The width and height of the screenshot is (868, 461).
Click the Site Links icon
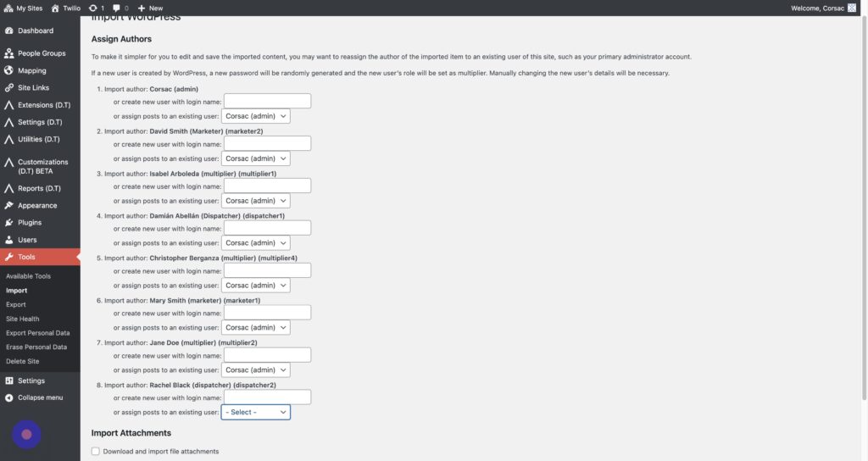[8, 88]
